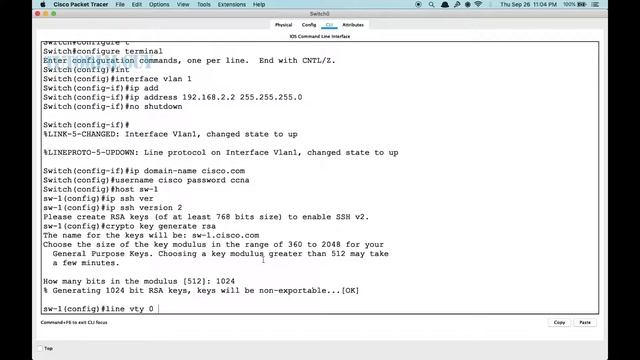
Task: Switch to the Attributes tab
Action: (x=353, y=25)
